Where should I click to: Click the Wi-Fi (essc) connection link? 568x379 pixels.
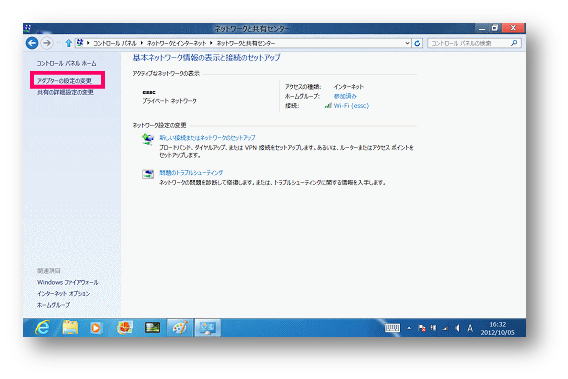(x=351, y=106)
